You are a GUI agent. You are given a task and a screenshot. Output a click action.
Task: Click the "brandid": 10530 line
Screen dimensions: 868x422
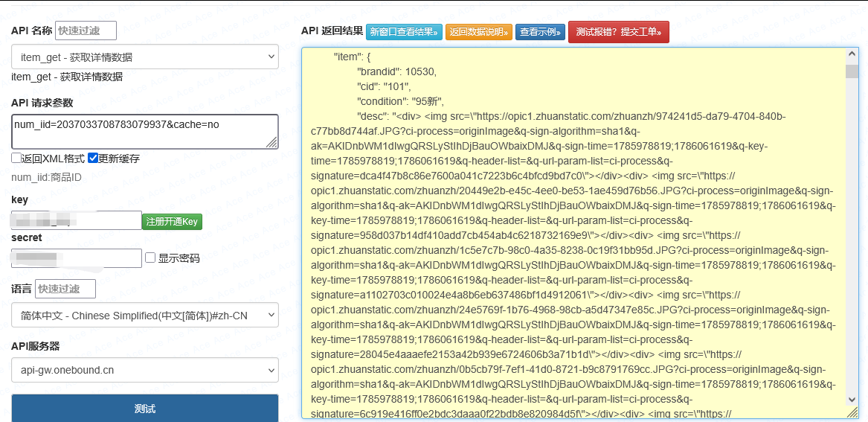(397, 71)
